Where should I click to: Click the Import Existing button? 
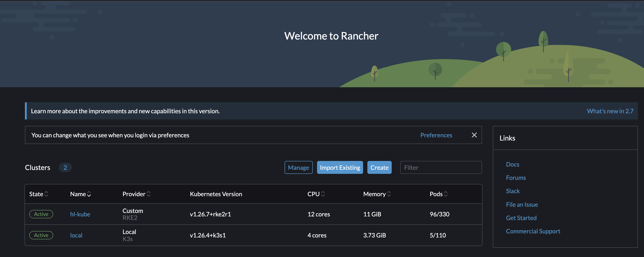(340, 167)
